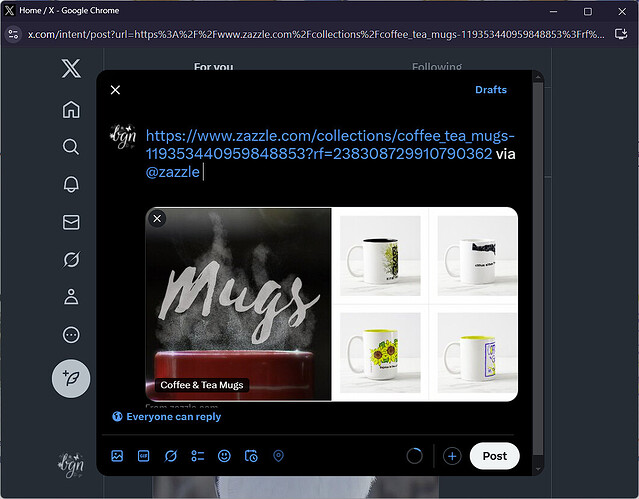Open Explore search icon in sidebar
The width and height of the screenshot is (639, 499).
click(71, 147)
